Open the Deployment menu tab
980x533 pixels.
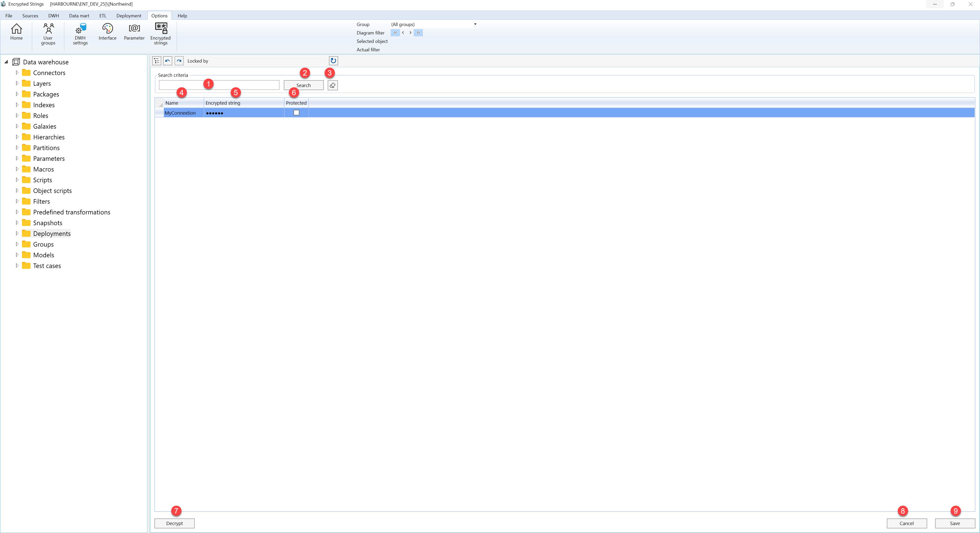tap(129, 16)
